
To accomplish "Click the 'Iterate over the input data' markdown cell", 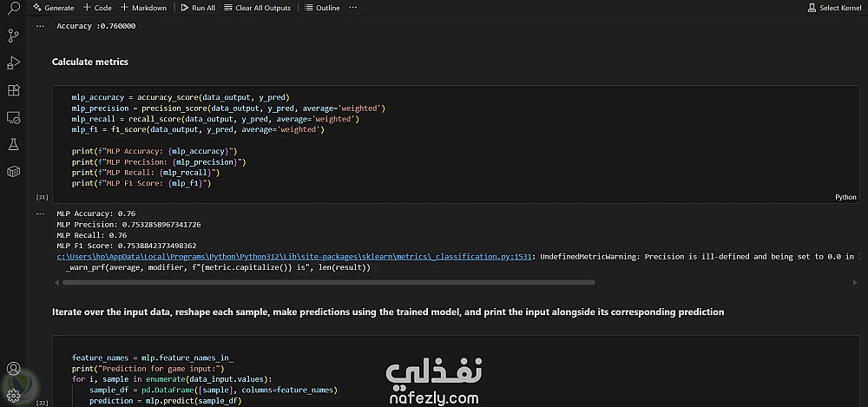I will (388, 312).
